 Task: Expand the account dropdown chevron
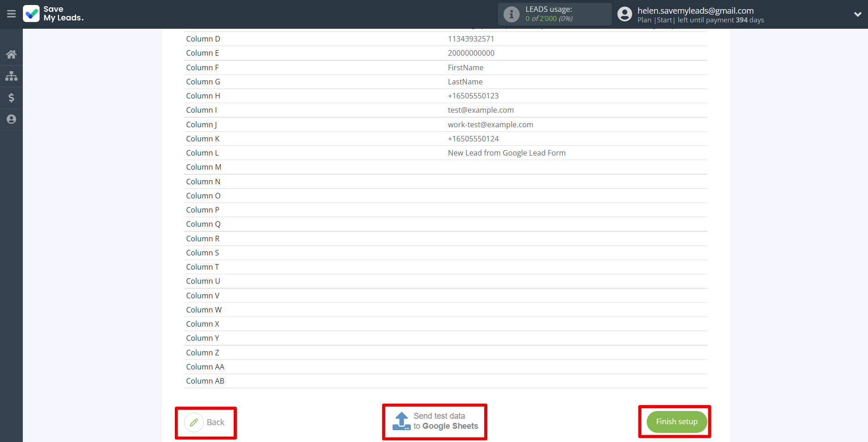tap(858, 14)
